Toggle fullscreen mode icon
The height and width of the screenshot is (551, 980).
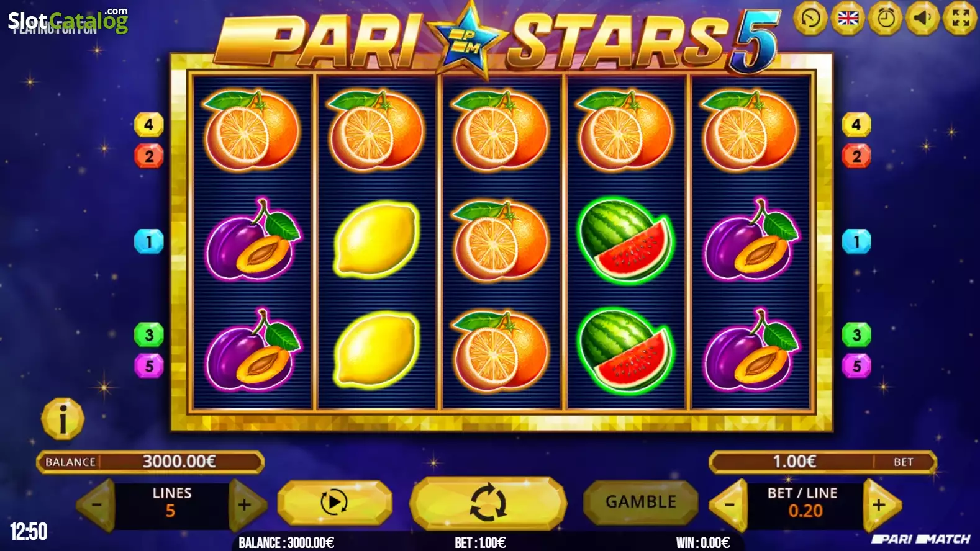[x=960, y=18]
